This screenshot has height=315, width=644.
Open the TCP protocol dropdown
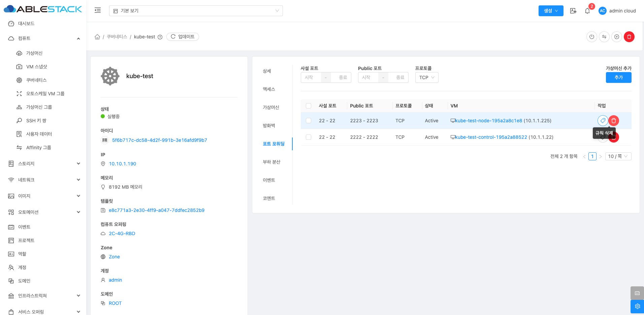tap(426, 77)
